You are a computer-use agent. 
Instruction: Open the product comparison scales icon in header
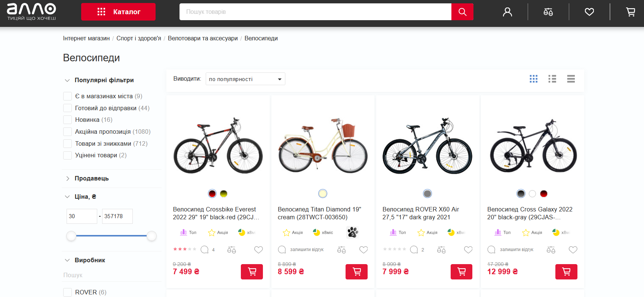548,12
